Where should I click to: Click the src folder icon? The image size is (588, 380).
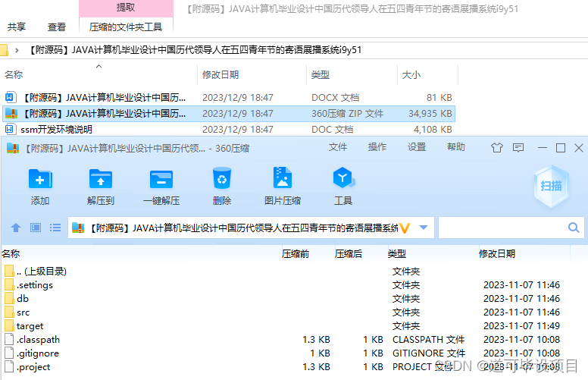tap(10, 312)
